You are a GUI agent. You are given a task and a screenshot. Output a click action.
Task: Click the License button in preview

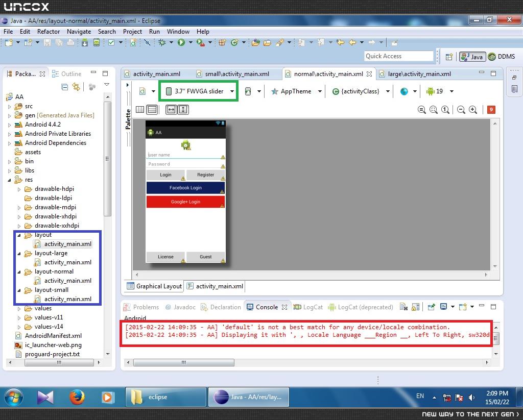(165, 257)
